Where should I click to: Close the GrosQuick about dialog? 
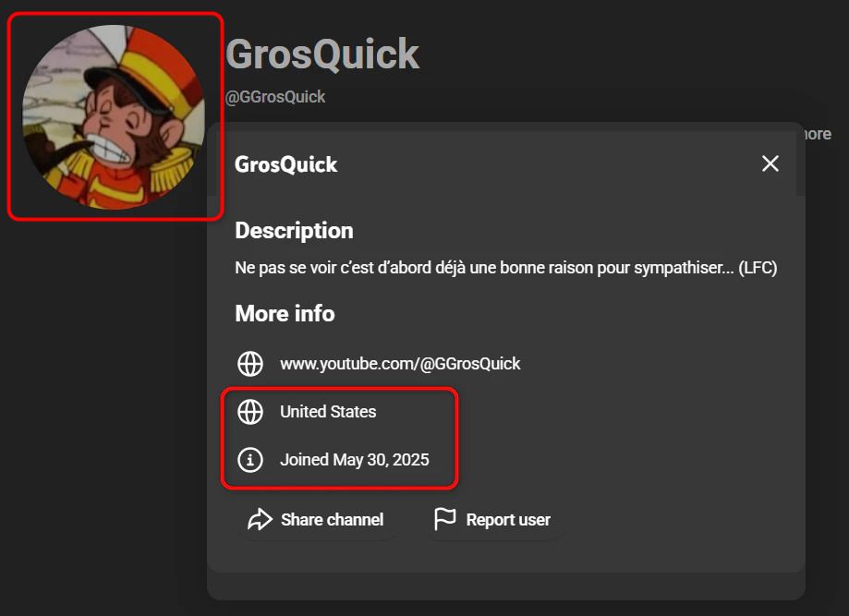click(770, 163)
